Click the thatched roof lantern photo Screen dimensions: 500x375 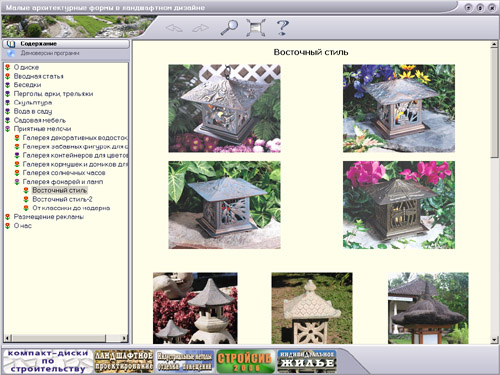[428, 308]
